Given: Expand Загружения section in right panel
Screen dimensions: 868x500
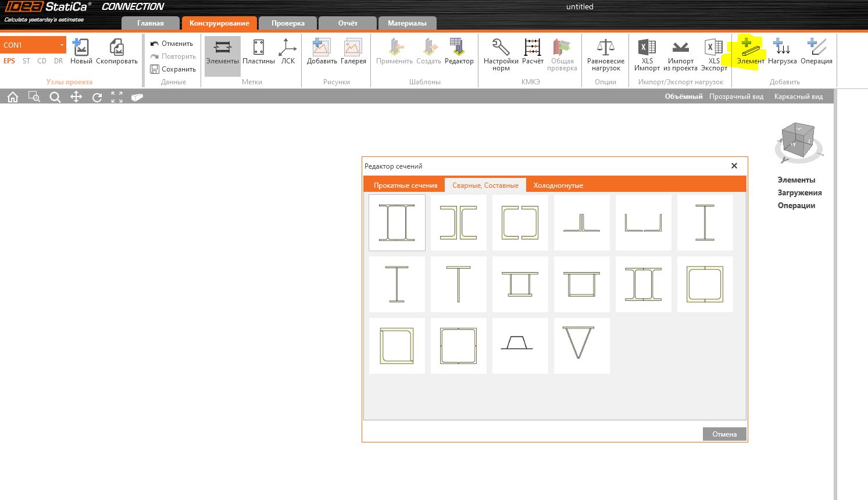Looking at the screenshot, I should 799,193.
